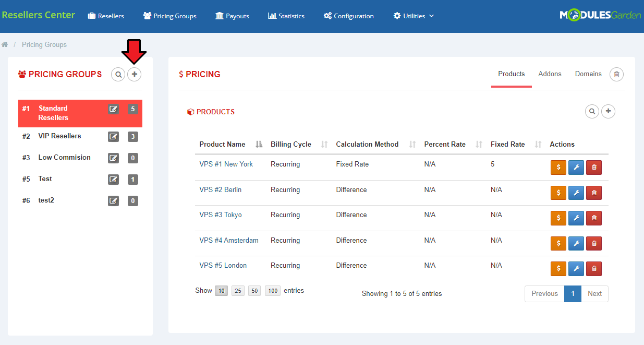The height and width of the screenshot is (345, 644).
Task: Select page 1 in pagination
Action: pos(573,294)
